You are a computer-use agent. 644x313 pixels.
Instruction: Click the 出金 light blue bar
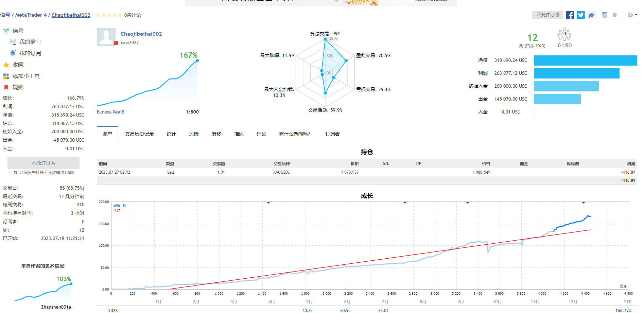pos(557,99)
